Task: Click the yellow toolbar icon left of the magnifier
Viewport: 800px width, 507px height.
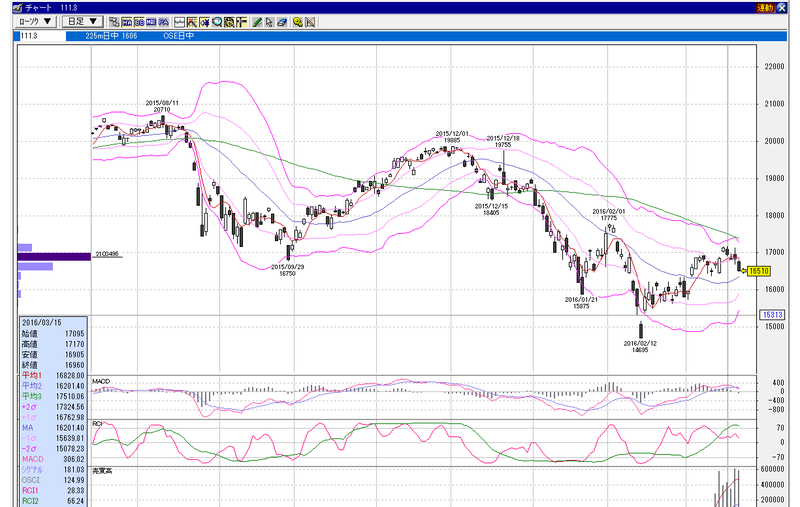Action: (205, 22)
